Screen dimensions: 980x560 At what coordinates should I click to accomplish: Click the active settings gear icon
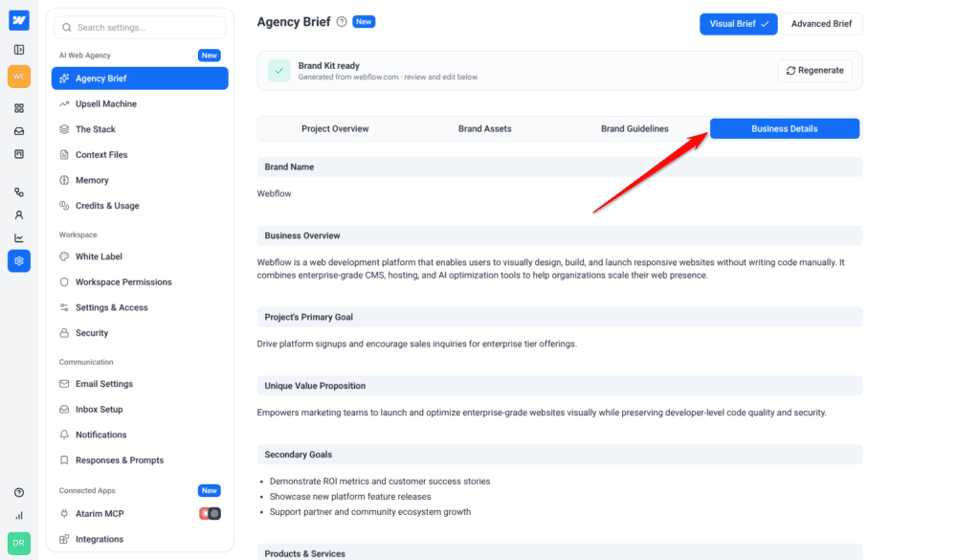[x=19, y=260]
